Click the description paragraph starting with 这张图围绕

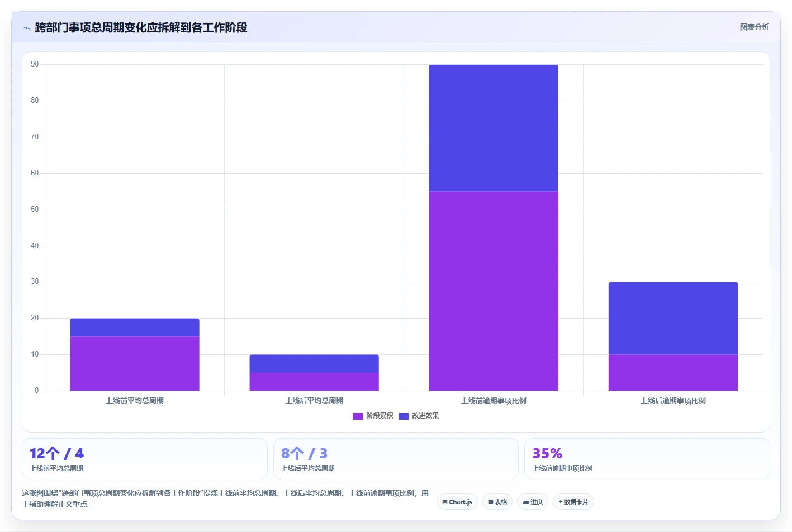pyautogui.click(x=225, y=498)
